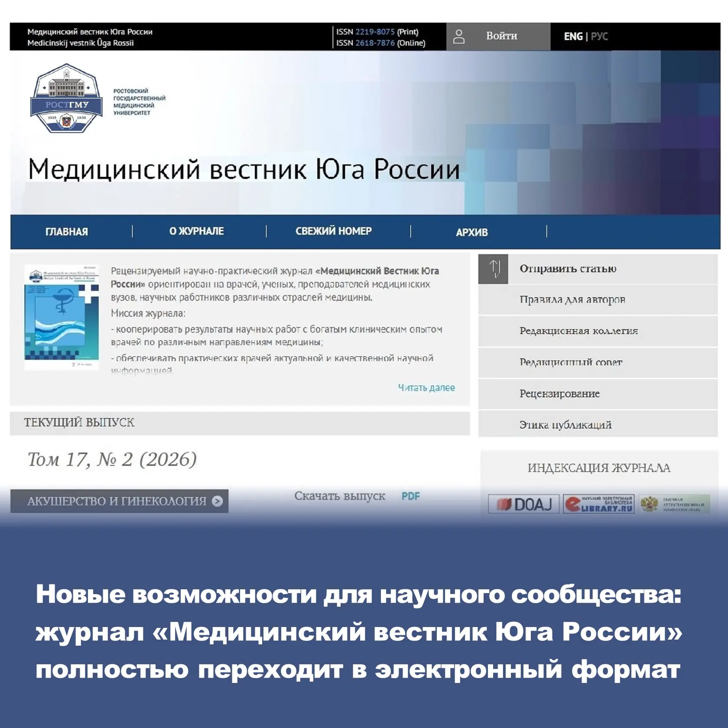Click the upload arrow icon for submissions
The height and width of the screenshot is (728, 728).
click(493, 269)
